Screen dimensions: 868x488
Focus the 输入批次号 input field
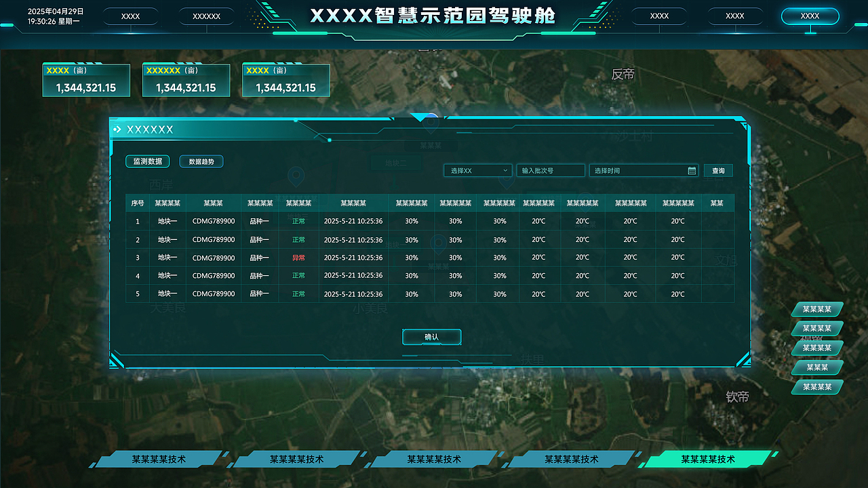[x=551, y=171]
